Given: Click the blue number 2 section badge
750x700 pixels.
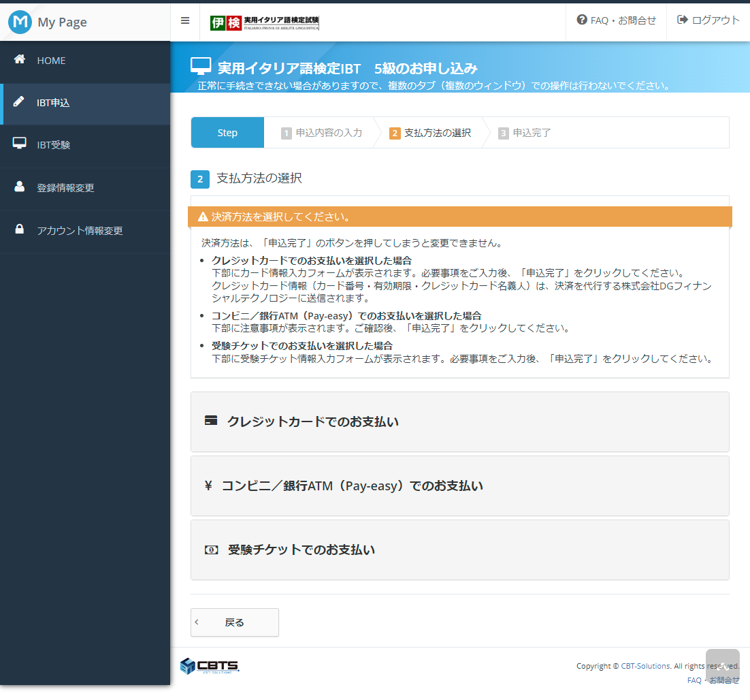Looking at the screenshot, I should coord(200,179).
